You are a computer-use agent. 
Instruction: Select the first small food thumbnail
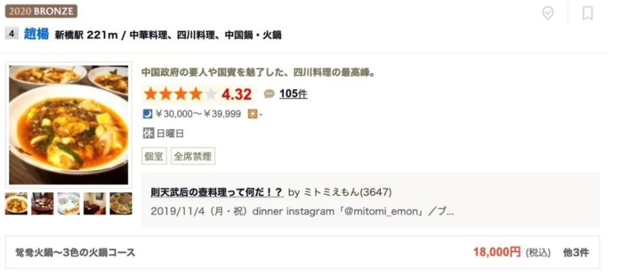(17, 204)
